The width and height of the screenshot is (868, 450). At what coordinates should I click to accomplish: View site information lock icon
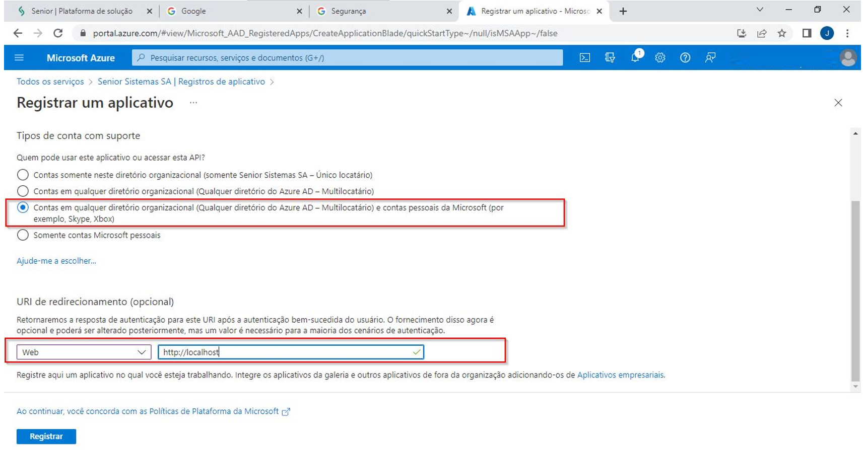pos(83,33)
